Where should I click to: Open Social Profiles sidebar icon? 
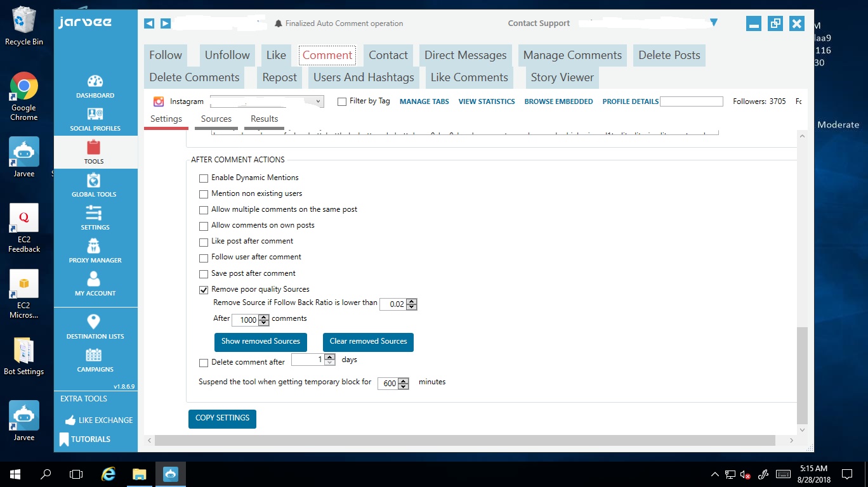pyautogui.click(x=95, y=114)
